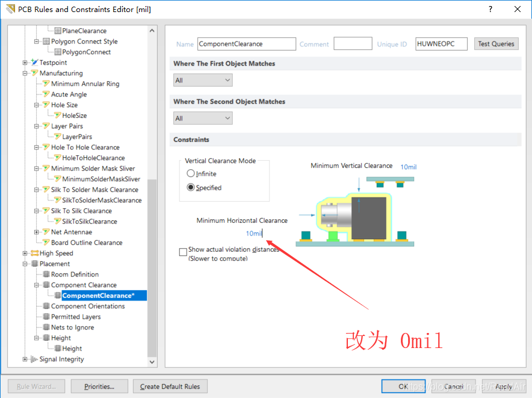Click the Layer Pairs rule icon
The width and height of the screenshot is (532, 398).
46,126
